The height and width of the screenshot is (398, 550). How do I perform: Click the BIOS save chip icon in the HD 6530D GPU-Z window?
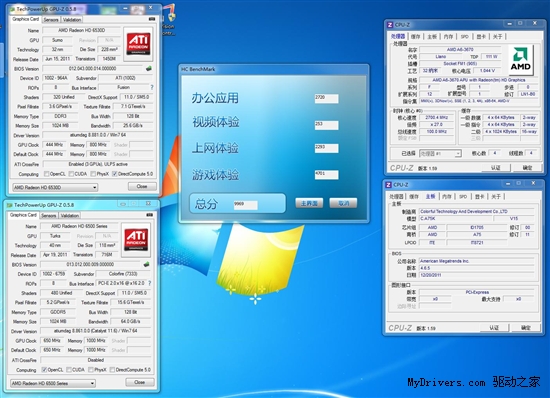point(149,68)
